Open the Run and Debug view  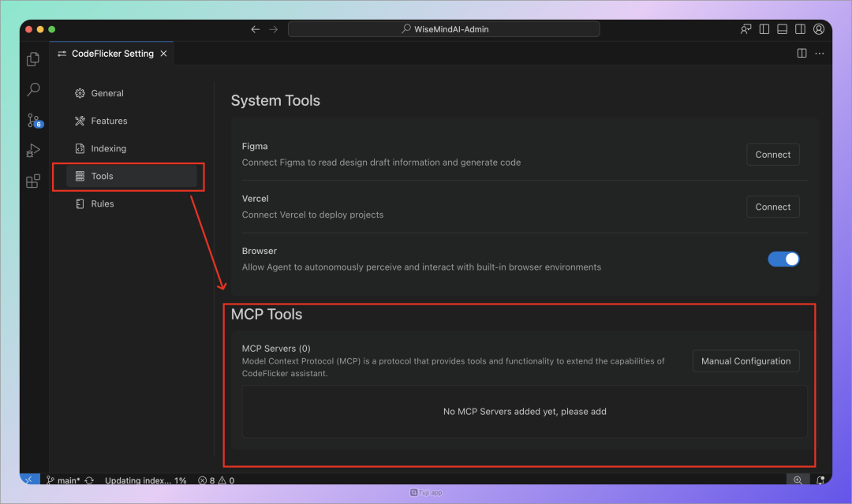click(32, 150)
